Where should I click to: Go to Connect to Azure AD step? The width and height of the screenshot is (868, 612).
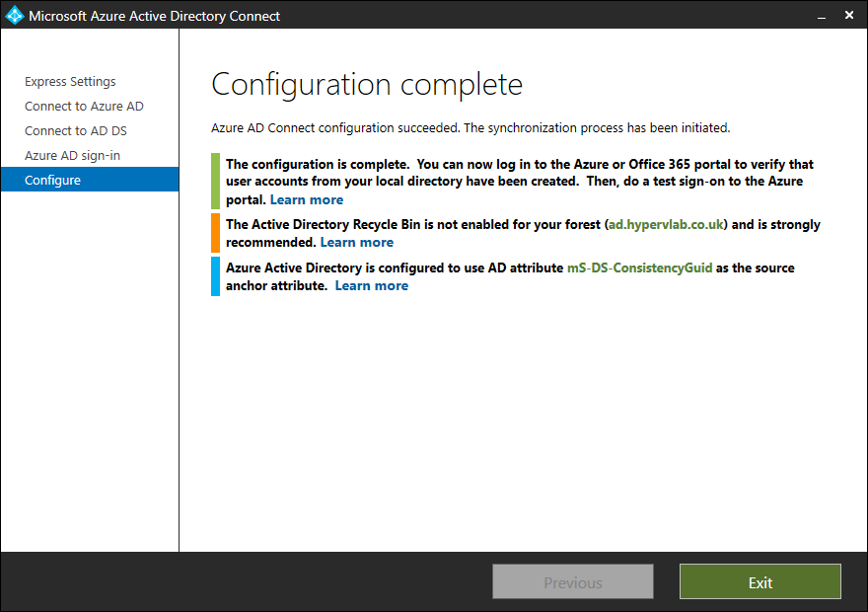click(x=84, y=106)
